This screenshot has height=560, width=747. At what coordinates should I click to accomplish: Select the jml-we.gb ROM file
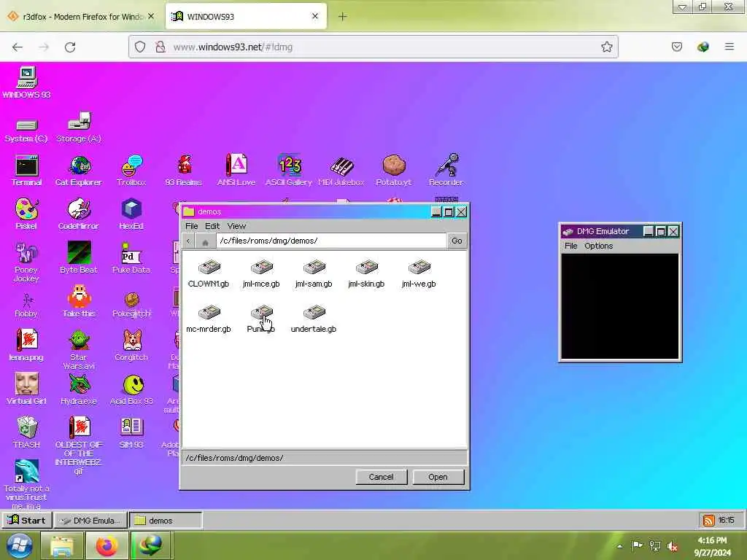pyautogui.click(x=419, y=274)
